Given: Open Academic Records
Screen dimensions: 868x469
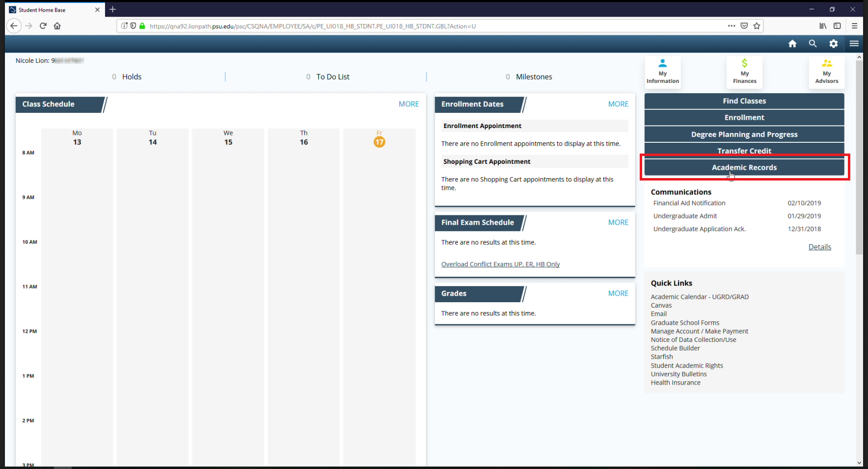Looking at the screenshot, I should point(744,167).
